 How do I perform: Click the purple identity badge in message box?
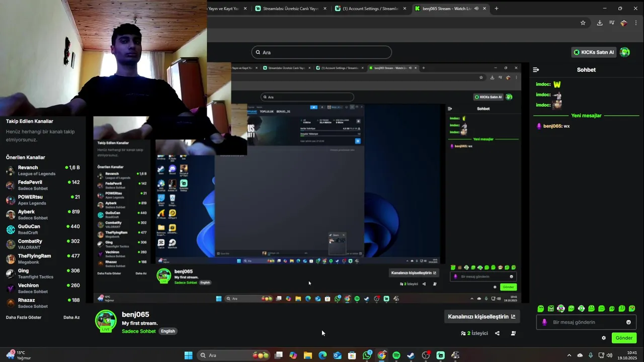click(544, 322)
